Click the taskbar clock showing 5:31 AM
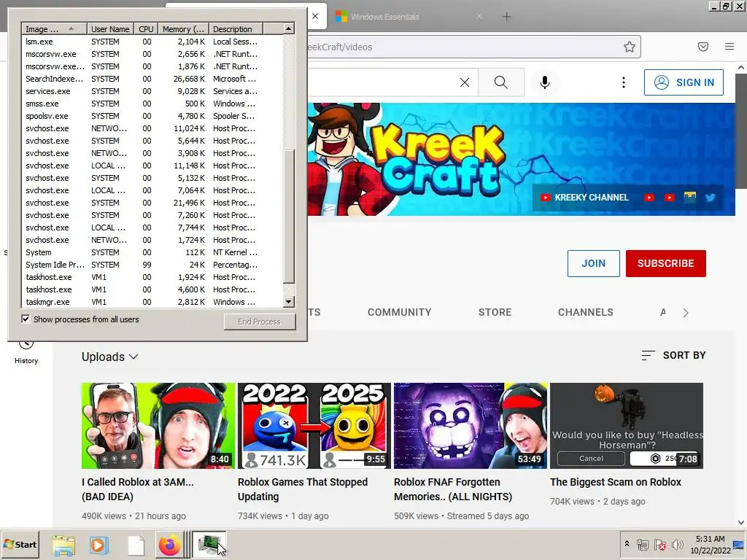747x560 pixels. (x=710, y=544)
